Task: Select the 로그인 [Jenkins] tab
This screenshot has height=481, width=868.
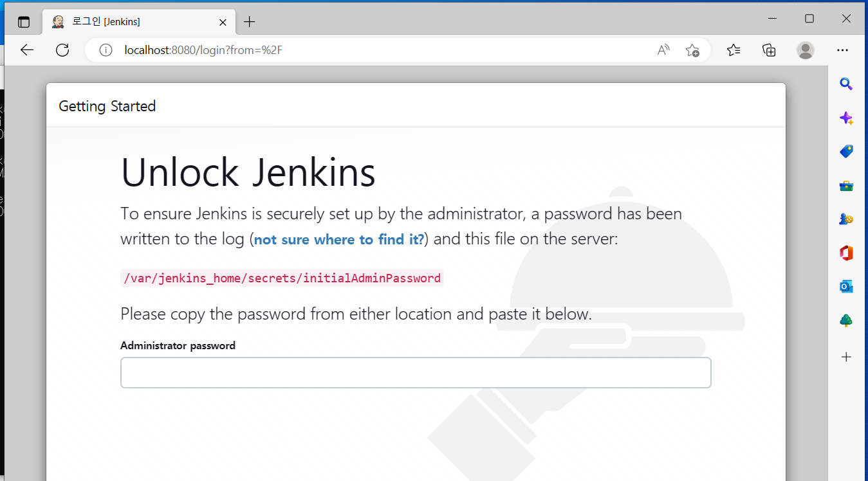Action: 140,22
